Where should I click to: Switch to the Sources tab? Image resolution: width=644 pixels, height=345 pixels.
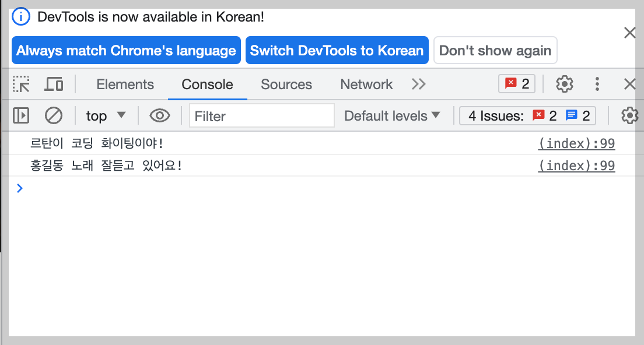(286, 84)
